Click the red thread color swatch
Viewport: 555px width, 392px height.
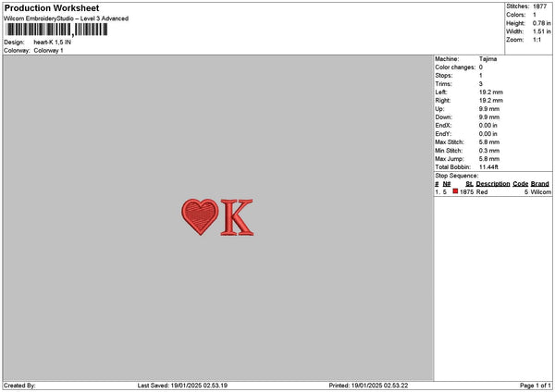point(455,191)
